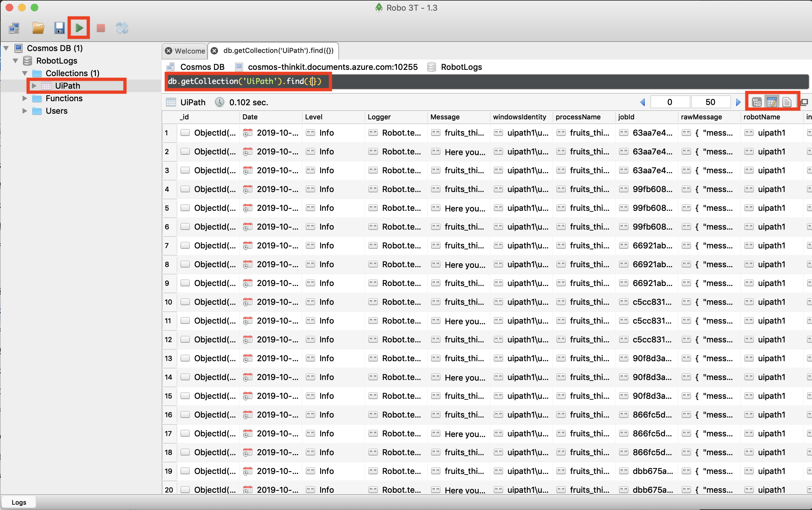The width and height of the screenshot is (812, 510).
Task: Switch results to table view mode
Action: click(772, 102)
